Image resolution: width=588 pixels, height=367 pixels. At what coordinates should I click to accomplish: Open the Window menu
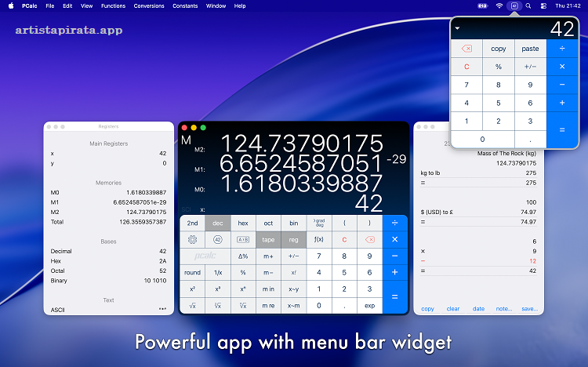216,5
